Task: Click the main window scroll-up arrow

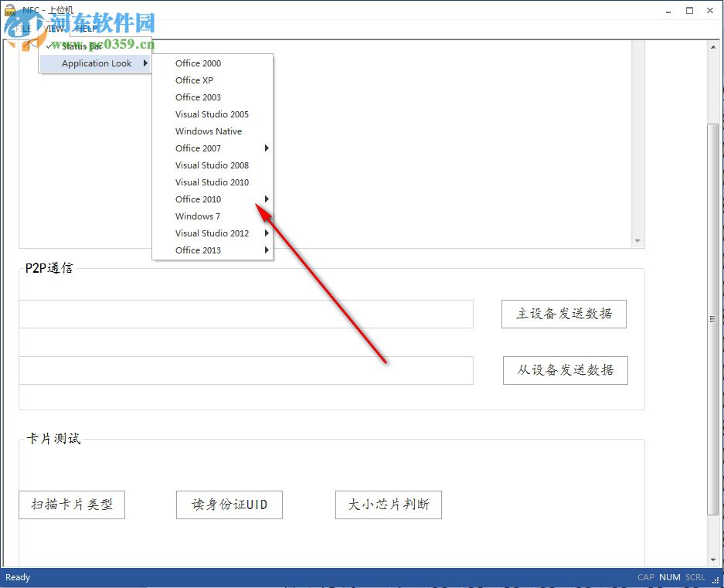Action: pyautogui.click(x=713, y=46)
